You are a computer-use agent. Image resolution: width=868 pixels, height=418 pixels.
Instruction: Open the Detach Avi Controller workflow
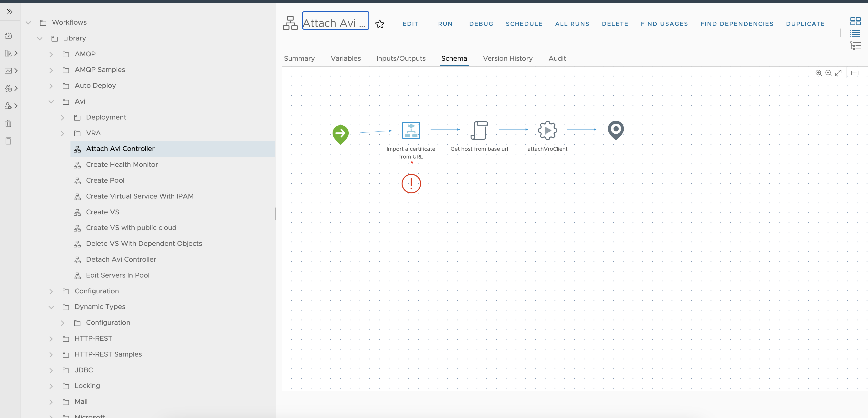pos(121,259)
